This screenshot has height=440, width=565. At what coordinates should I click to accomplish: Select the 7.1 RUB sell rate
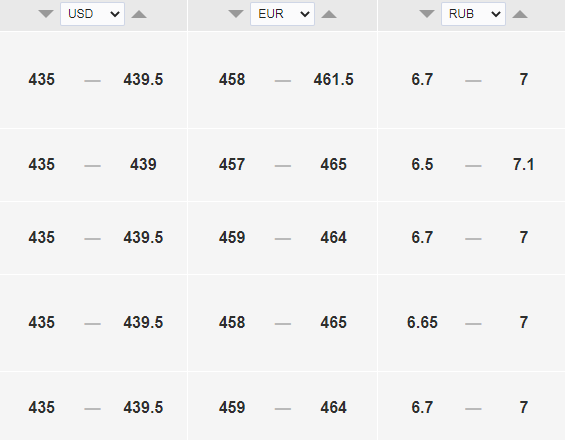524,164
